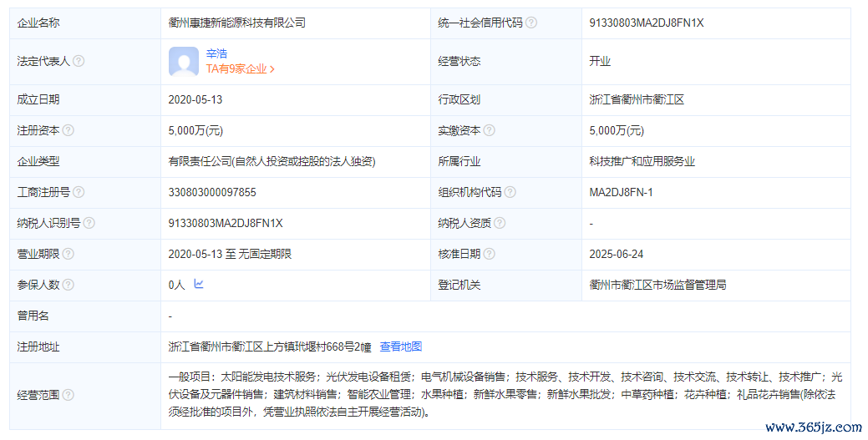Open TA有9家企业 link

pos(241,69)
